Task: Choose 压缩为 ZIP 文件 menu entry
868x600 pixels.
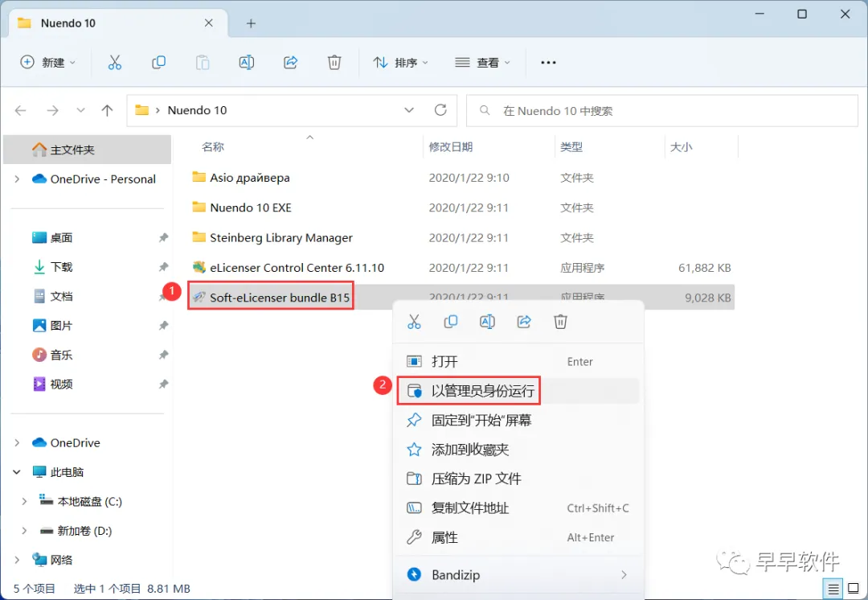Action: 518,479
